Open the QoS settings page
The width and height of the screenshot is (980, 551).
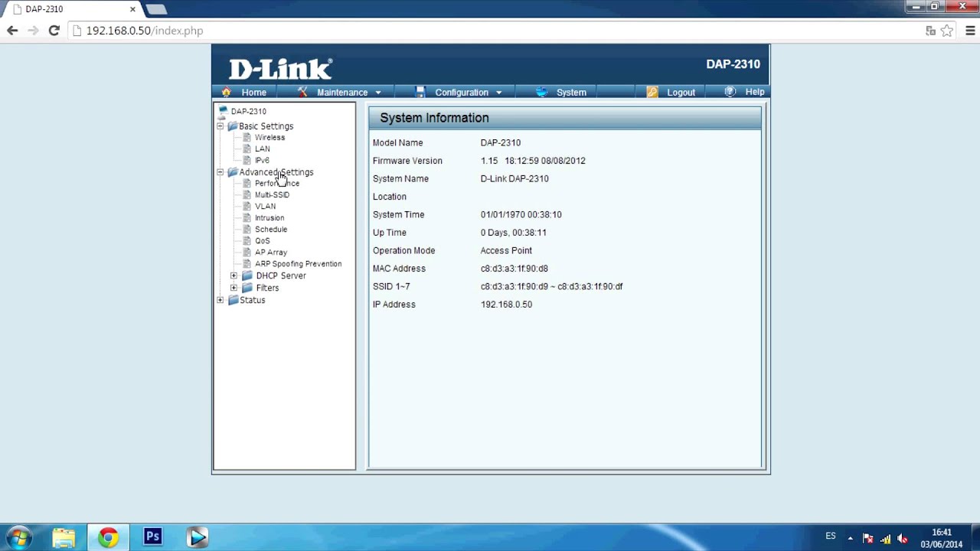[x=263, y=241]
